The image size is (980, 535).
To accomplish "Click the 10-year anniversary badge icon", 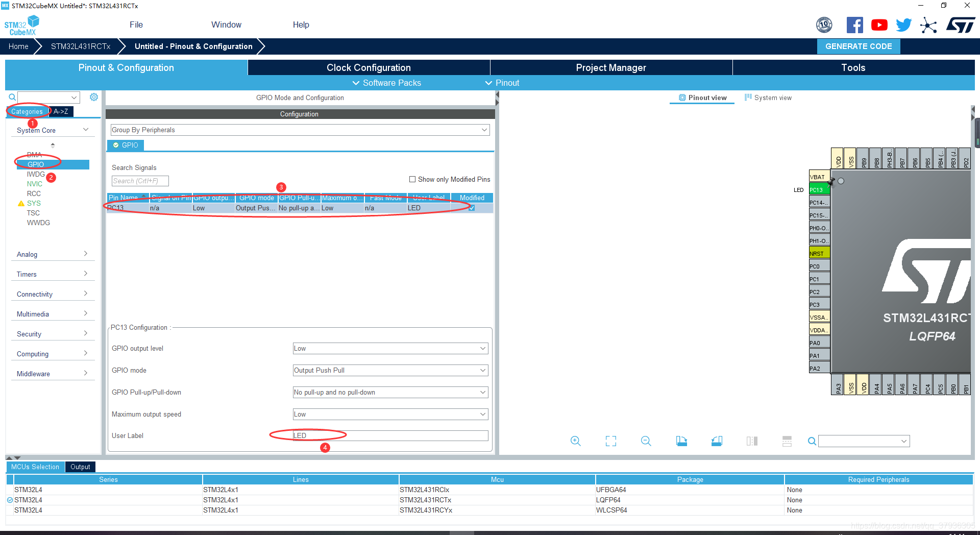I will coord(824,25).
